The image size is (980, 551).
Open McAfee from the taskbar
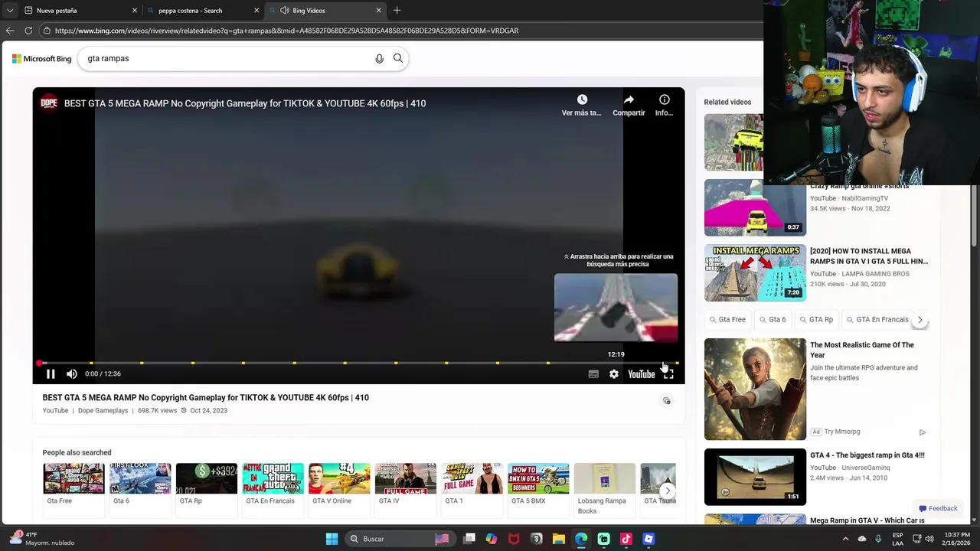pyautogui.click(x=514, y=539)
